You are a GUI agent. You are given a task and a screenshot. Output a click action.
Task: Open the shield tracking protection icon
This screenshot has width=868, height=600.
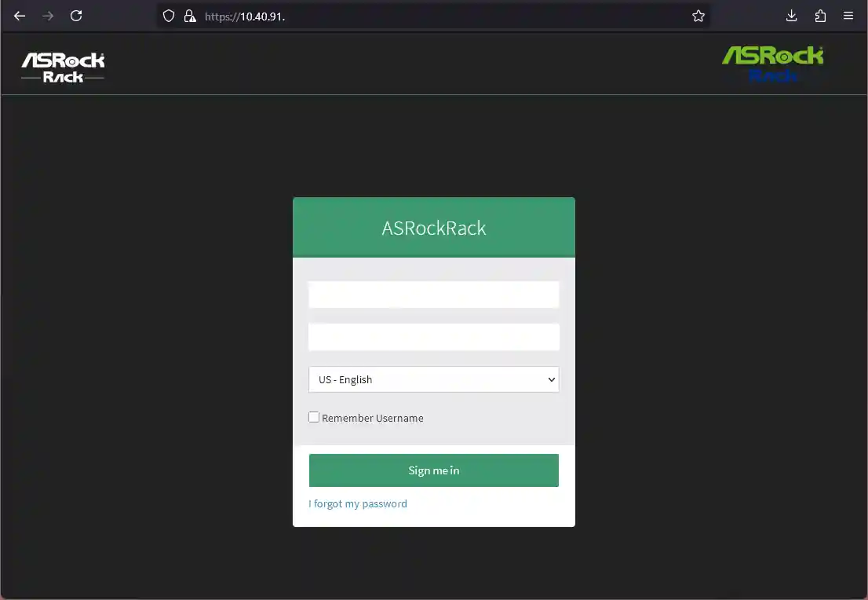[x=169, y=16]
